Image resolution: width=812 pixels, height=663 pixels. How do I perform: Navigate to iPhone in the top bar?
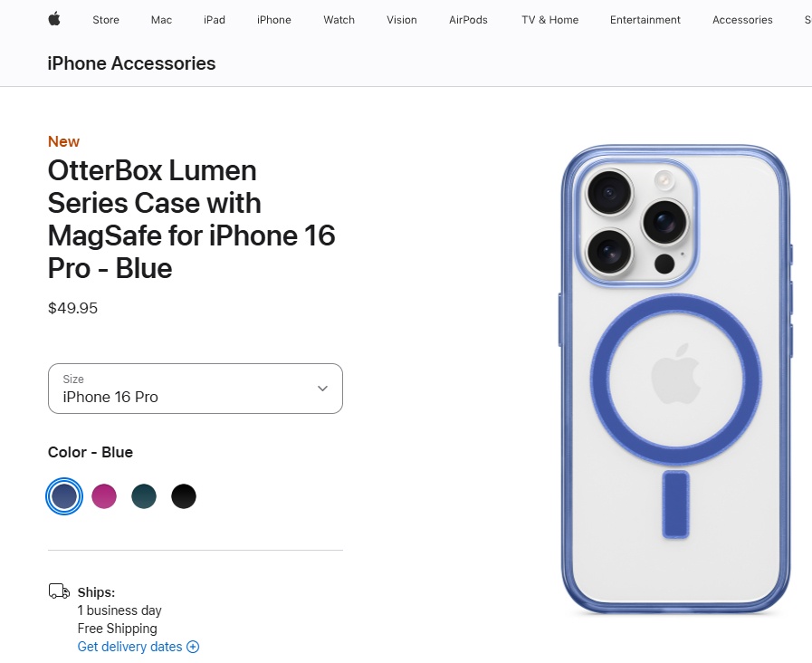pyautogui.click(x=274, y=20)
